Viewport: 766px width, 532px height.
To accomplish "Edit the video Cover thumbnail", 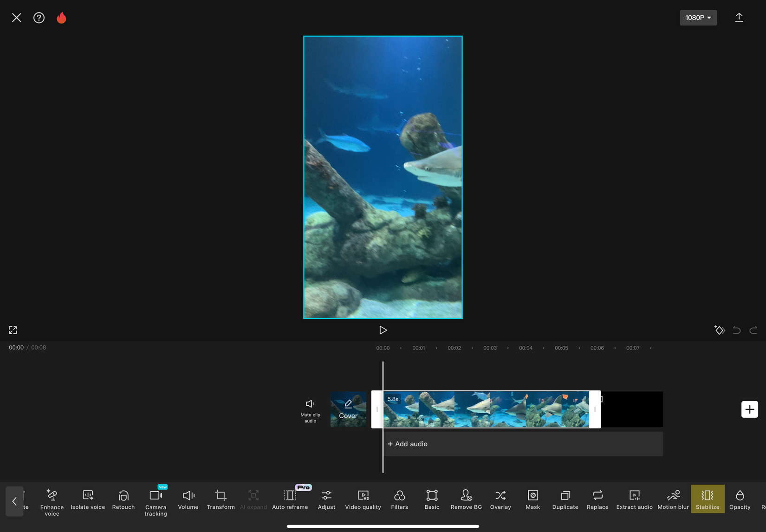I will (348, 409).
